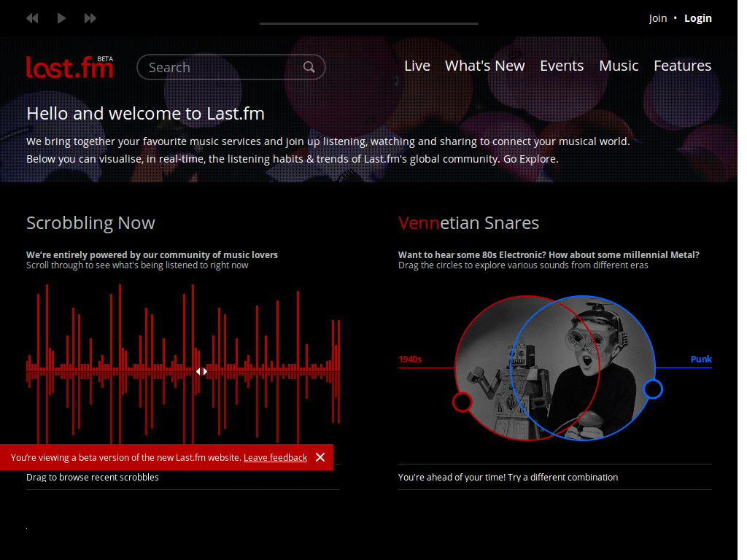Click the blue Punk circle handle
Viewport: 747px width, 560px height.
tap(653, 389)
